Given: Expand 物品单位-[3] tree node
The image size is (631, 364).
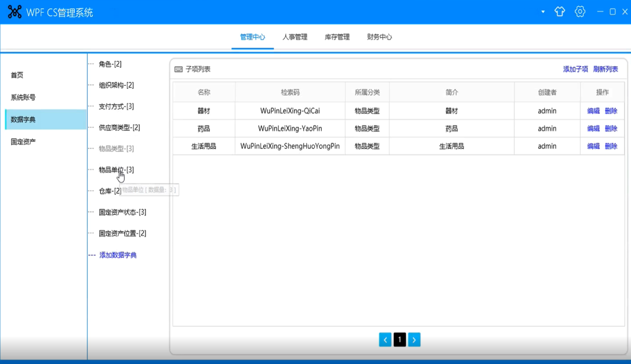Looking at the screenshot, I should click(x=116, y=170).
